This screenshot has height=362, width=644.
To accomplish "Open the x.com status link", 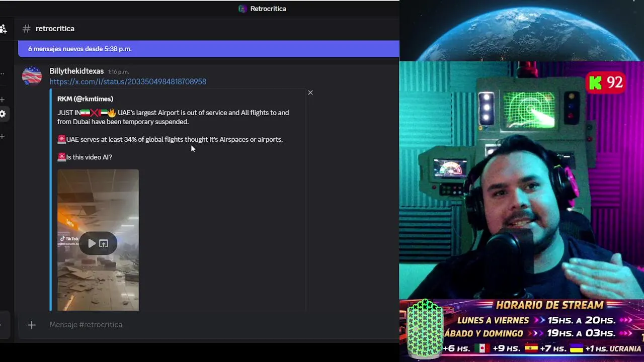I will click(x=128, y=81).
